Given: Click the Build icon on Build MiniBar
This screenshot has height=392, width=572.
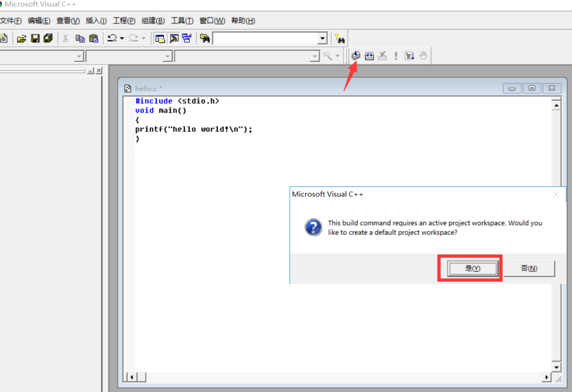Looking at the screenshot, I should point(369,56).
